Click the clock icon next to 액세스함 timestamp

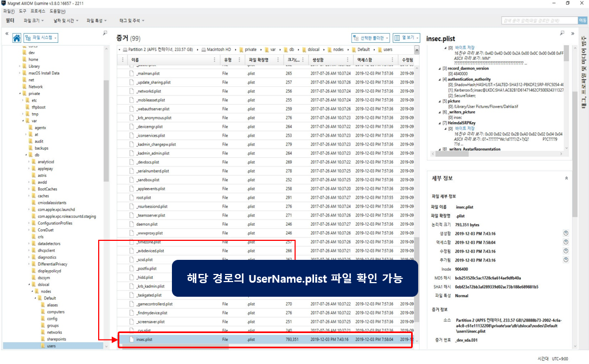pos(566,242)
